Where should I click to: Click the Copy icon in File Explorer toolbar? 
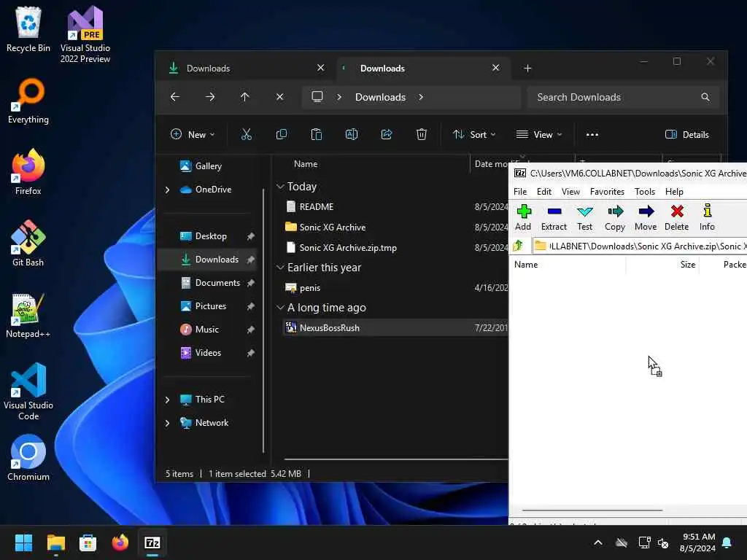pos(282,135)
